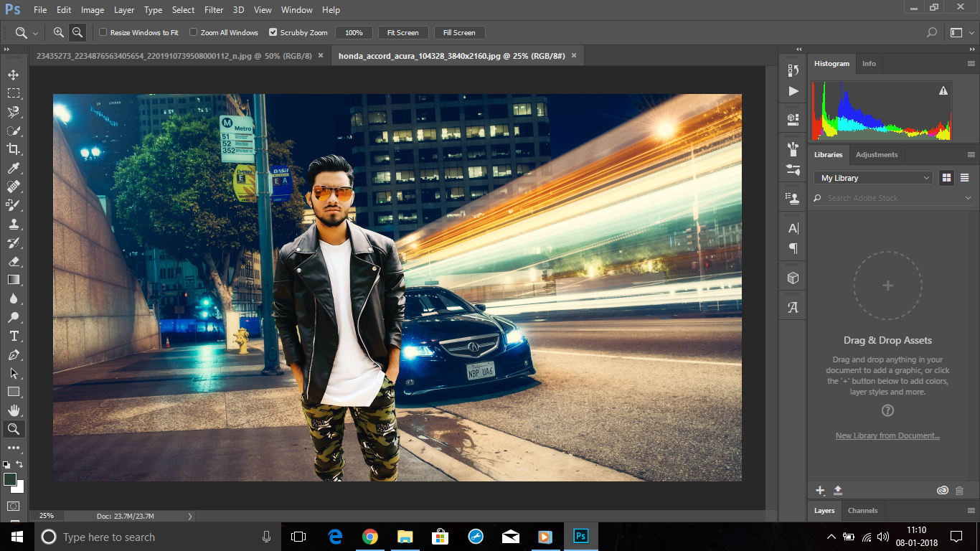Open the My Library dropdown
The width and height of the screenshot is (980, 551).
tap(872, 177)
